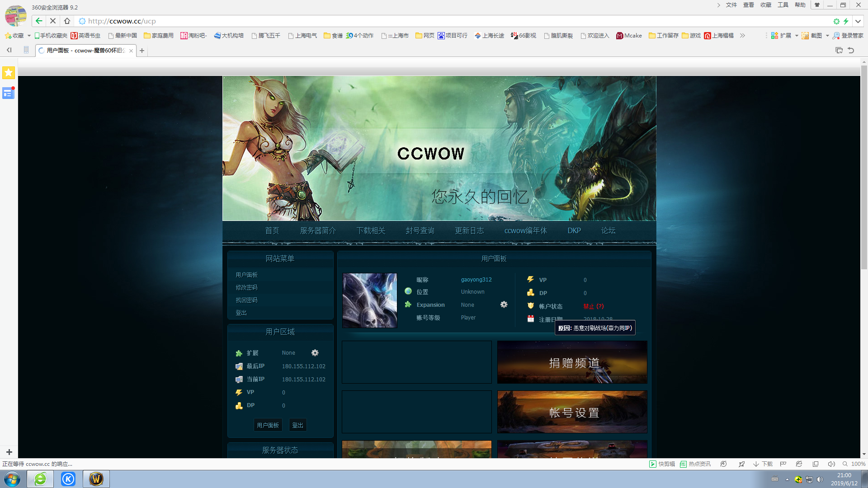Open the 工具 menu in title bar

[783, 5]
